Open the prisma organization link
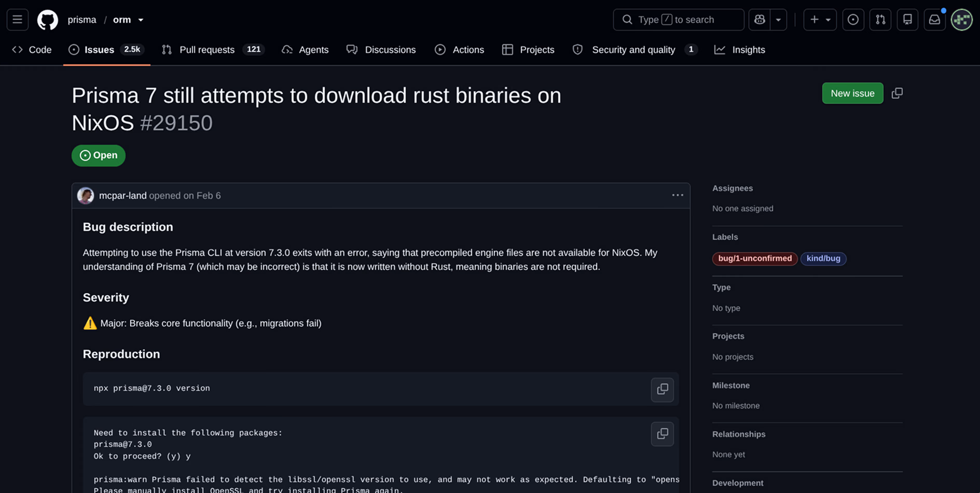Image resolution: width=980 pixels, height=493 pixels. click(82, 20)
